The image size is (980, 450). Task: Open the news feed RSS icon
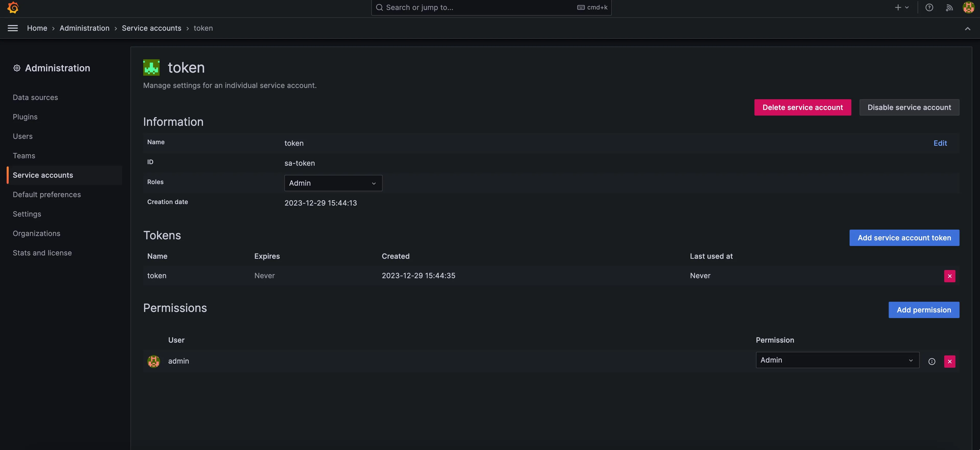pos(949,8)
